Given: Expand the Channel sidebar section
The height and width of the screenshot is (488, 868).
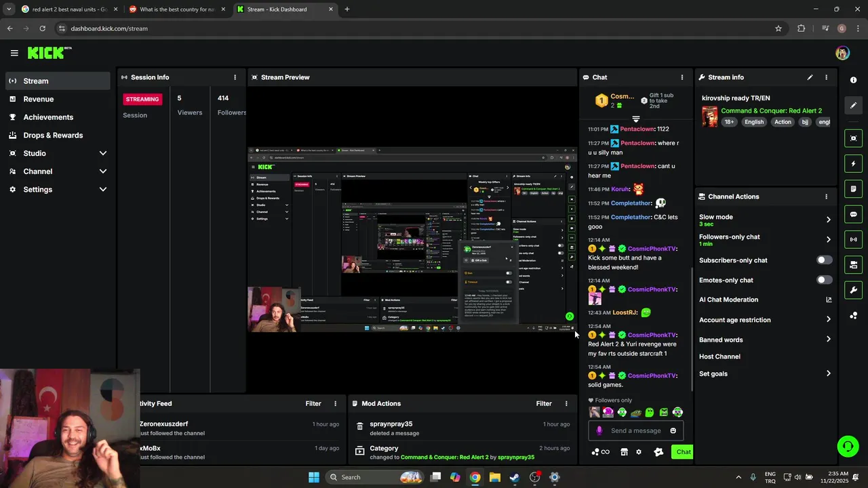Looking at the screenshot, I should tap(102, 171).
